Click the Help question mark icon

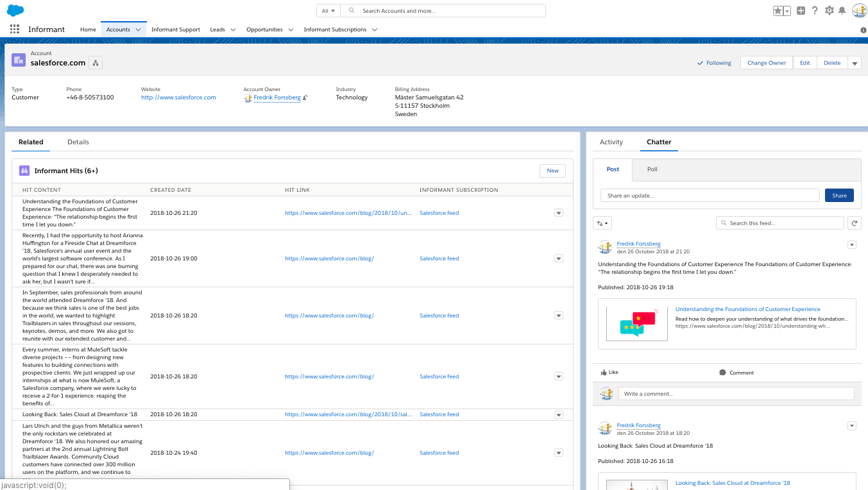point(813,10)
